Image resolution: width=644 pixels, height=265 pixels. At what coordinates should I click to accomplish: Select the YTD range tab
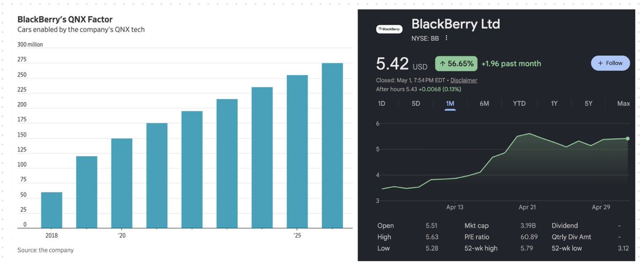519,103
